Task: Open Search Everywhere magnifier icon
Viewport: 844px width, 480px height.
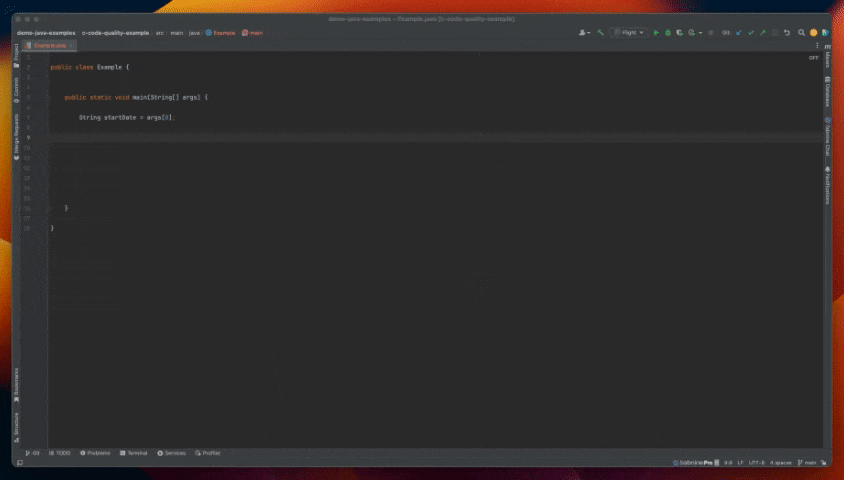Action: coord(801,33)
